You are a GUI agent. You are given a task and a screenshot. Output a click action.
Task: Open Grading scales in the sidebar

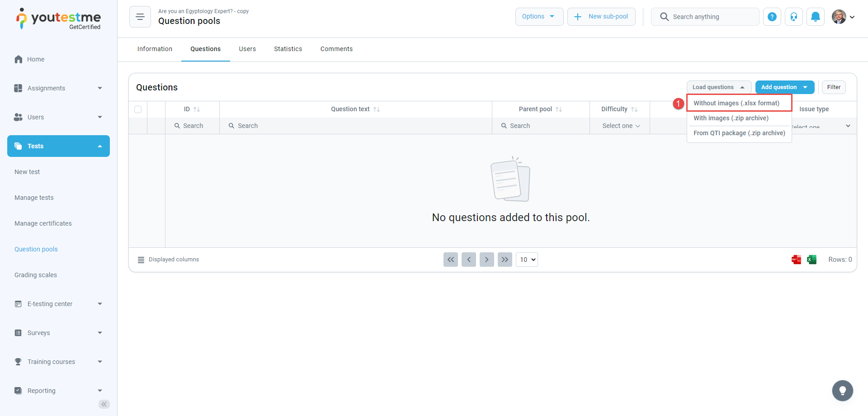click(36, 275)
